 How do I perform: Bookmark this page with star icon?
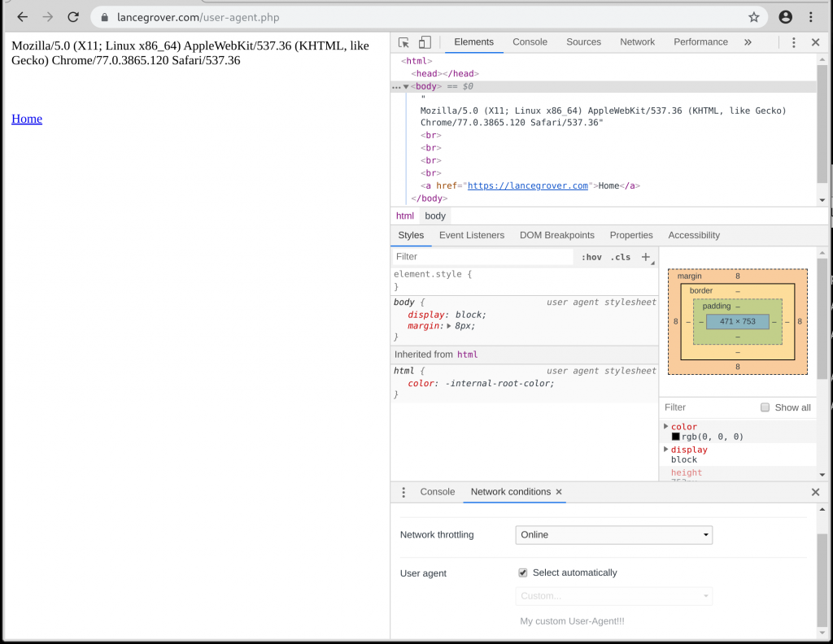click(x=754, y=17)
